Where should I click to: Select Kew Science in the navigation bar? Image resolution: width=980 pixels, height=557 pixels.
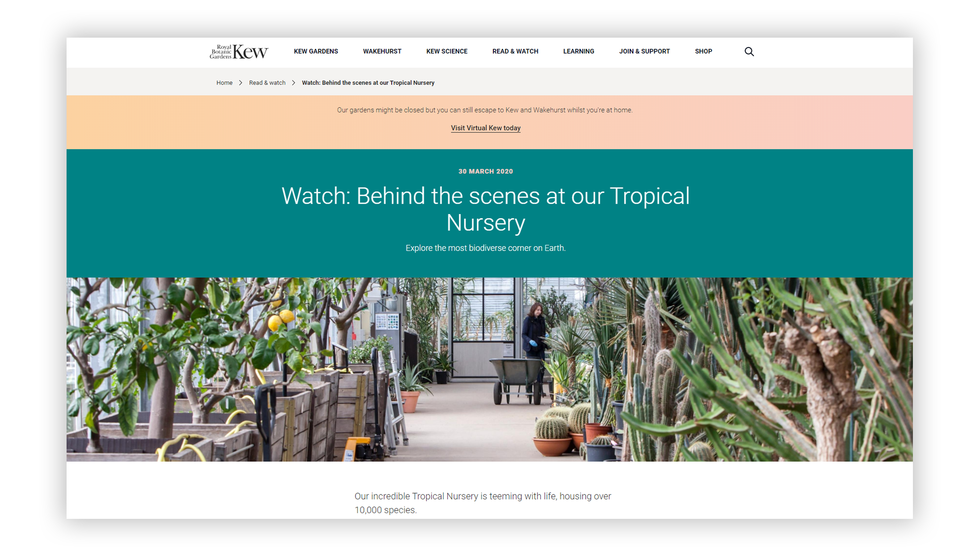click(x=446, y=52)
